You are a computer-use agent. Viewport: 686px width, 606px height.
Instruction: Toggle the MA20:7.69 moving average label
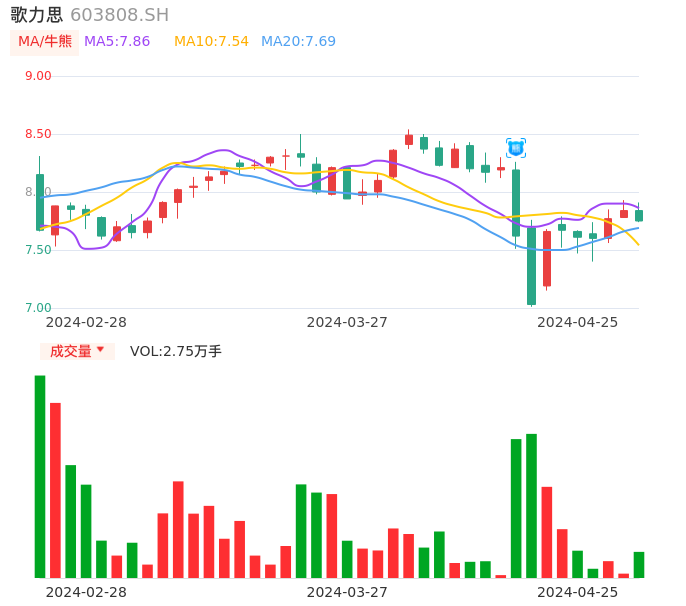tap(298, 42)
